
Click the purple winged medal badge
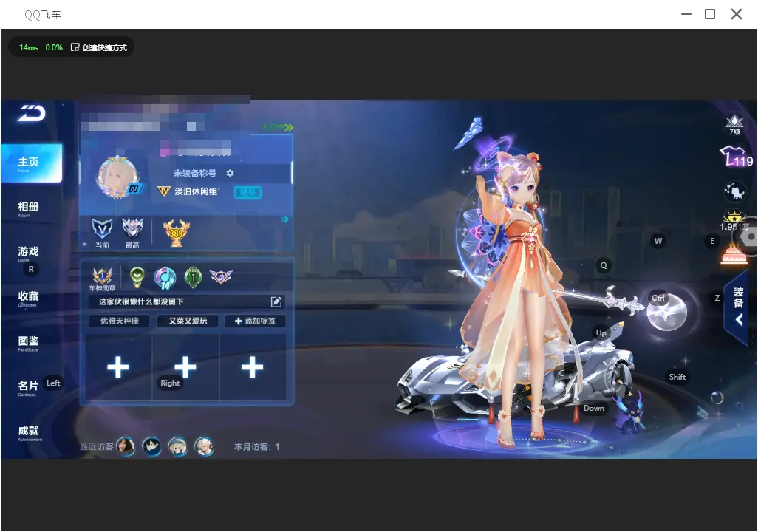221,276
